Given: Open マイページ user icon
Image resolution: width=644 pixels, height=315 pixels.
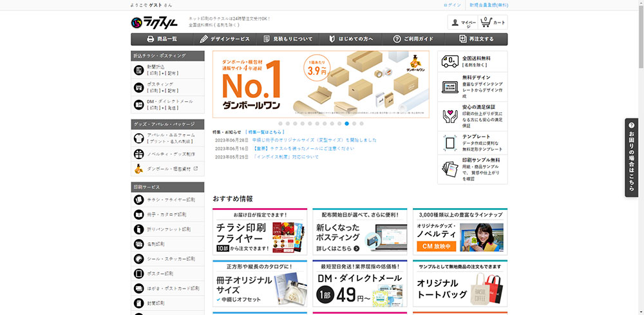Looking at the screenshot, I should [x=455, y=23].
